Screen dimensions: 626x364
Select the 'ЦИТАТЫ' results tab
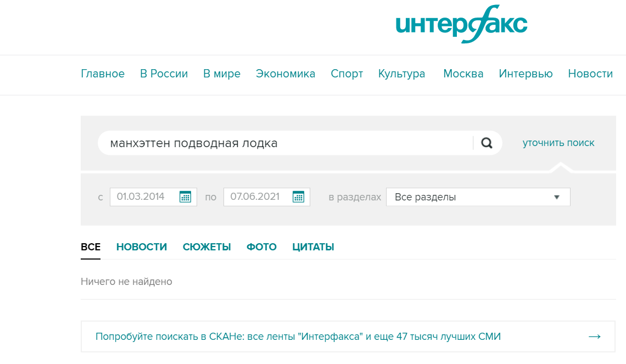[313, 247]
